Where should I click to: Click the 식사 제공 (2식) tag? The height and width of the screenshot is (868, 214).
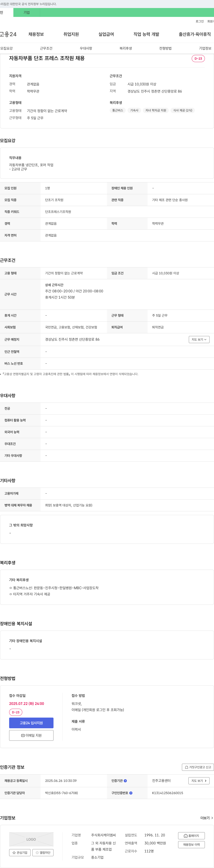pyautogui.click(x=183, y=110)
